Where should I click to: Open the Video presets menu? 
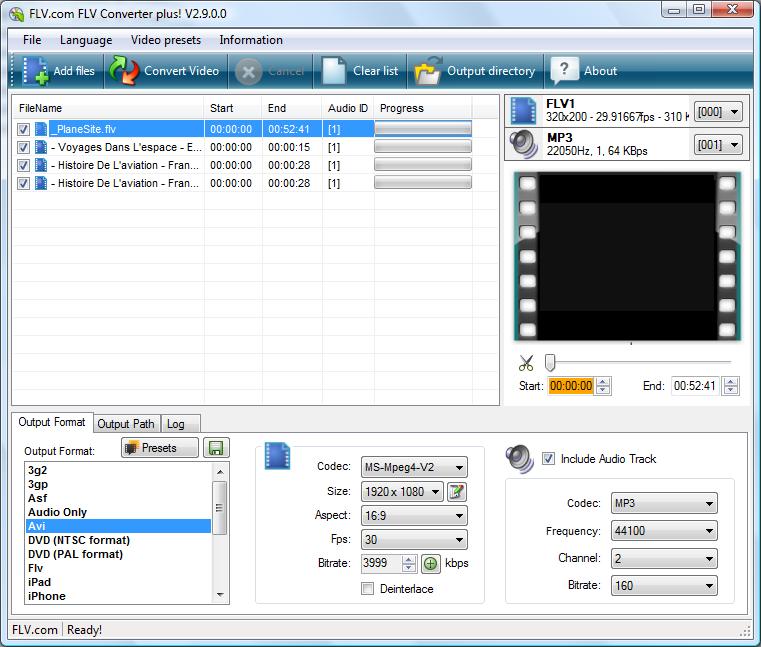pyautogui.click(x=166, y=40)
